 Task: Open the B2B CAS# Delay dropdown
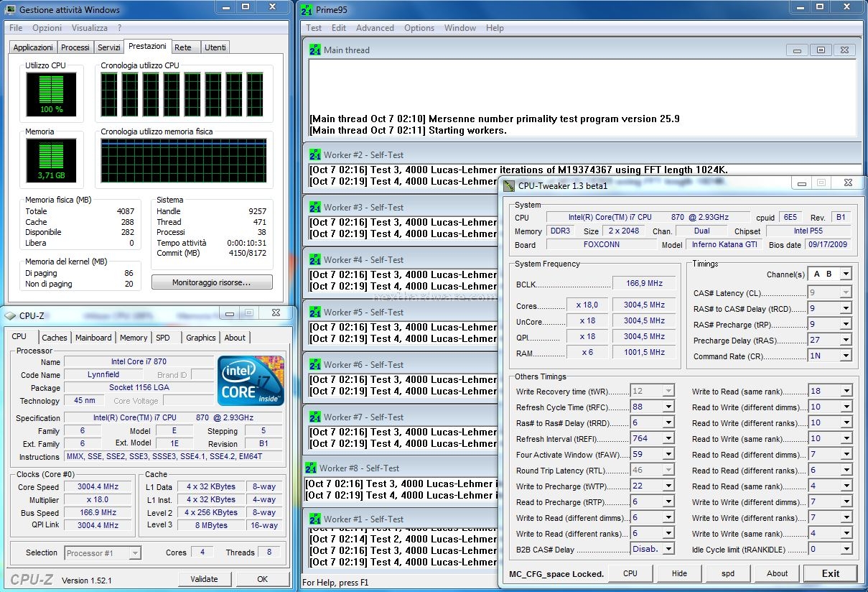point(668,549)
